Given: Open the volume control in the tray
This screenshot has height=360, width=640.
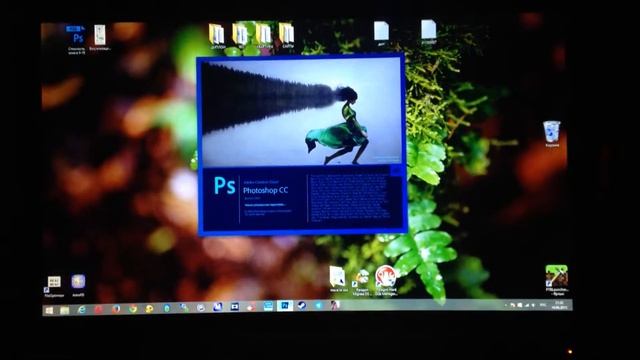Looking at the screenshot, I should tap(533, 305).
